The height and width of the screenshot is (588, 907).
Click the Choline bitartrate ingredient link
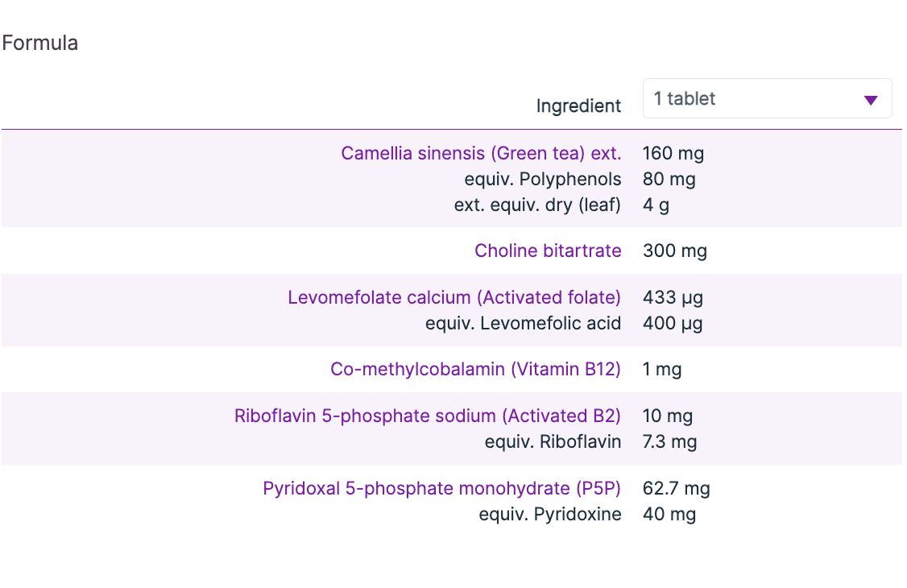pos(548,251)
